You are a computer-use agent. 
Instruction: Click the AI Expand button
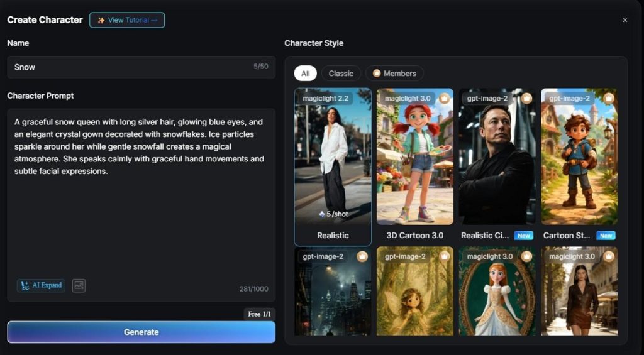(41, 285)
